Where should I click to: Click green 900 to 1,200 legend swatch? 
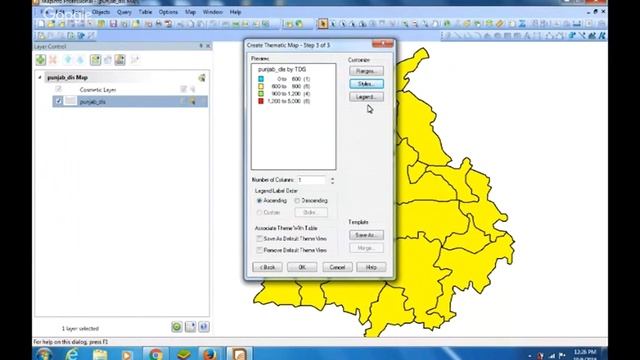pos(261,93)
